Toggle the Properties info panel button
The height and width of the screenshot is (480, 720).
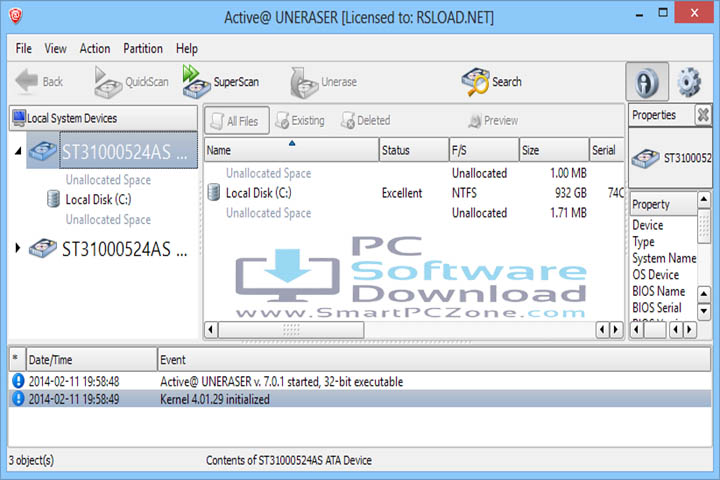pos(647,82)
